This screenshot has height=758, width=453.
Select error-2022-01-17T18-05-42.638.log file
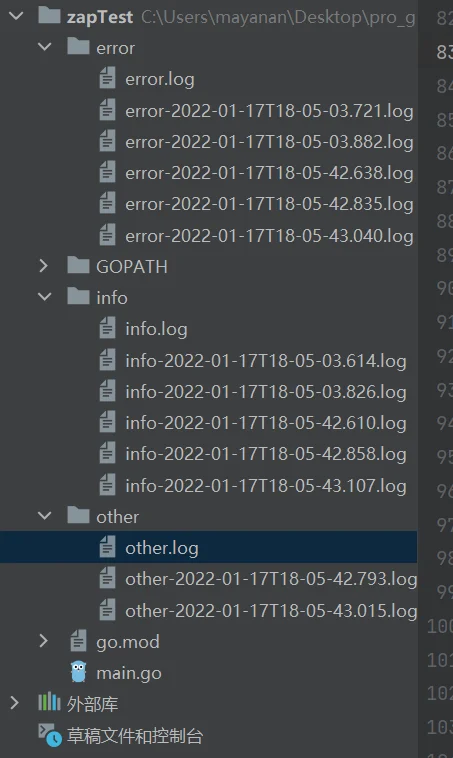[269, 173]
